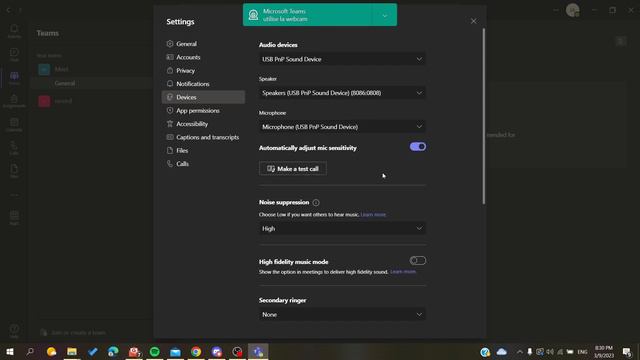This screenshot has width=640, height=360.
Task: Select the Devices settings section
Action: 203,97
